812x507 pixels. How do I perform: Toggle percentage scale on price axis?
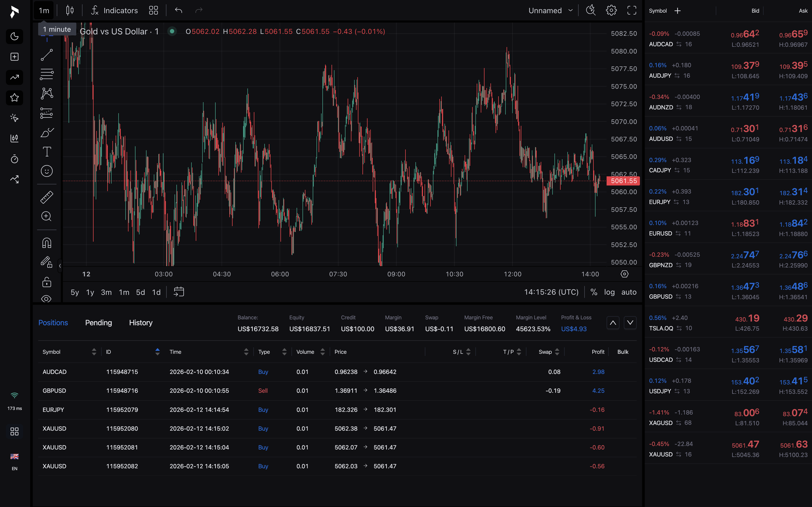coord(594,292)
